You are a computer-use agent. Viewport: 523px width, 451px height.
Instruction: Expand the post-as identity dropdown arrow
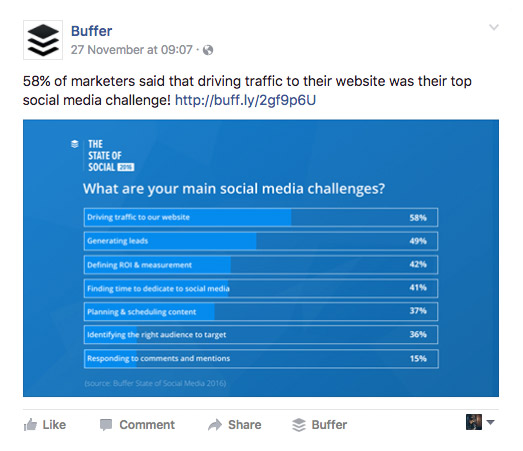click(x=490, y=422)
